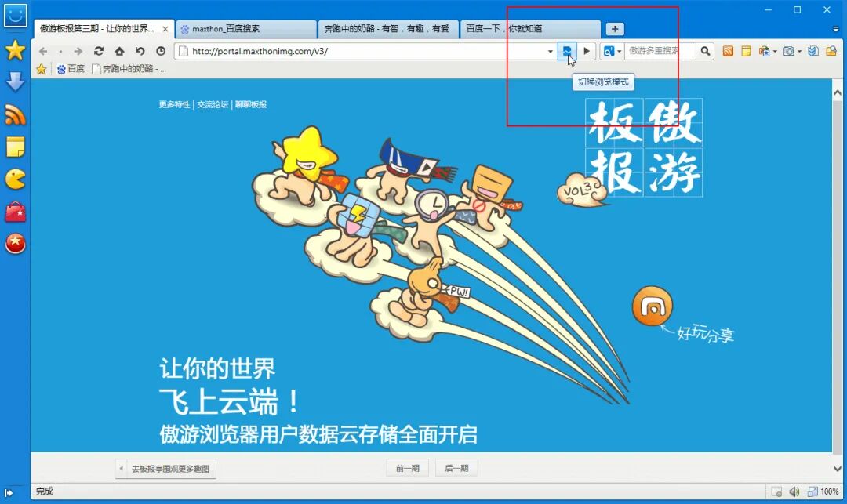Click the 完成 status text
This screenshot has width=847, height=504.
pos(45,491)
